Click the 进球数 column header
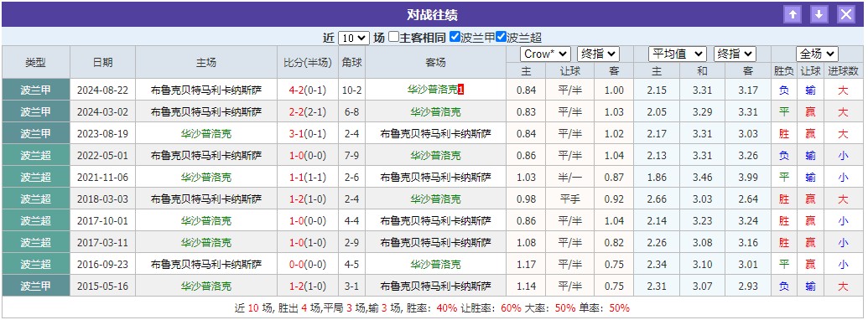The height and width of the screenshot is (320, 868). [x=843, y=70]
